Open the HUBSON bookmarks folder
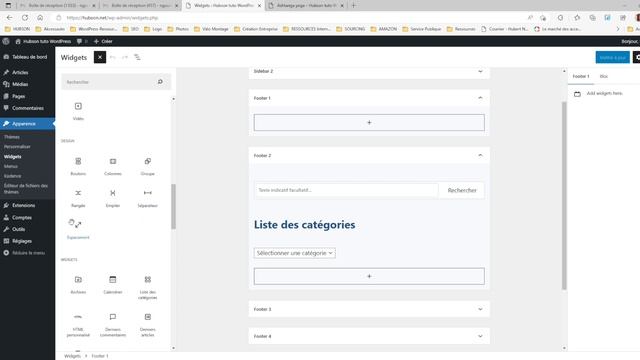 pyautogui.click(x=18, y=29)
